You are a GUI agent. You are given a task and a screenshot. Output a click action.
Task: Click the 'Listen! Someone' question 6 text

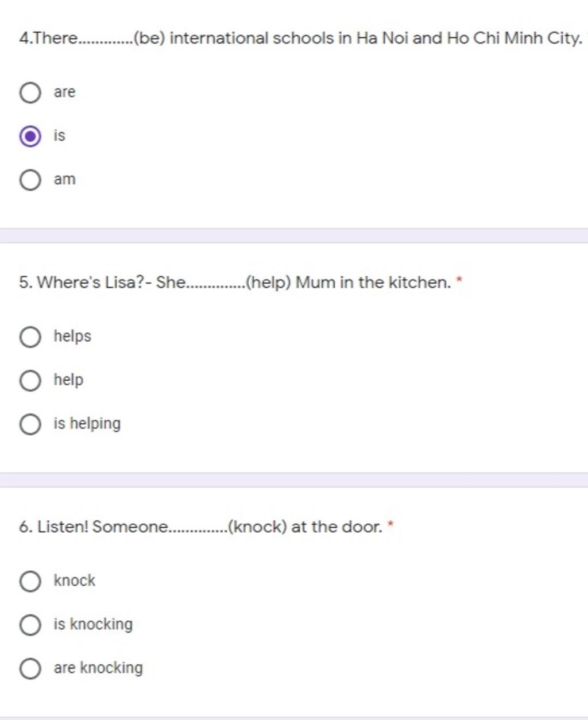click(x=200, y=527)
